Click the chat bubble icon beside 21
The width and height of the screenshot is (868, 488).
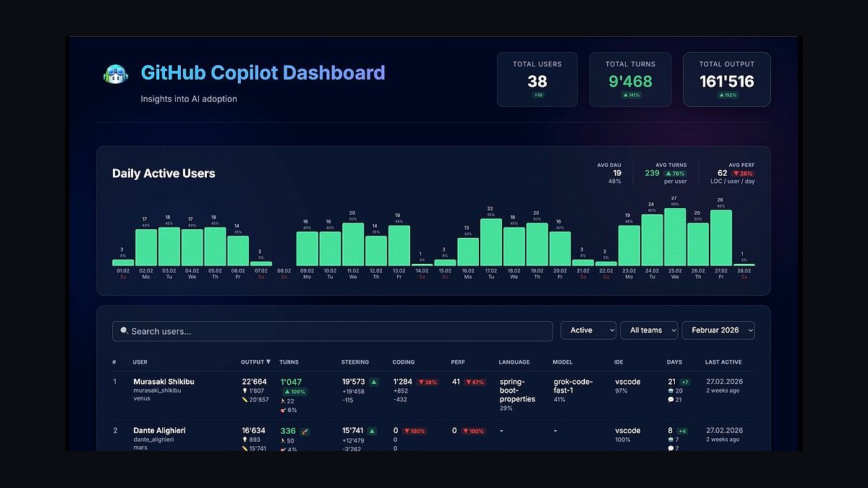pyautogui.click(x=670, y=401)
